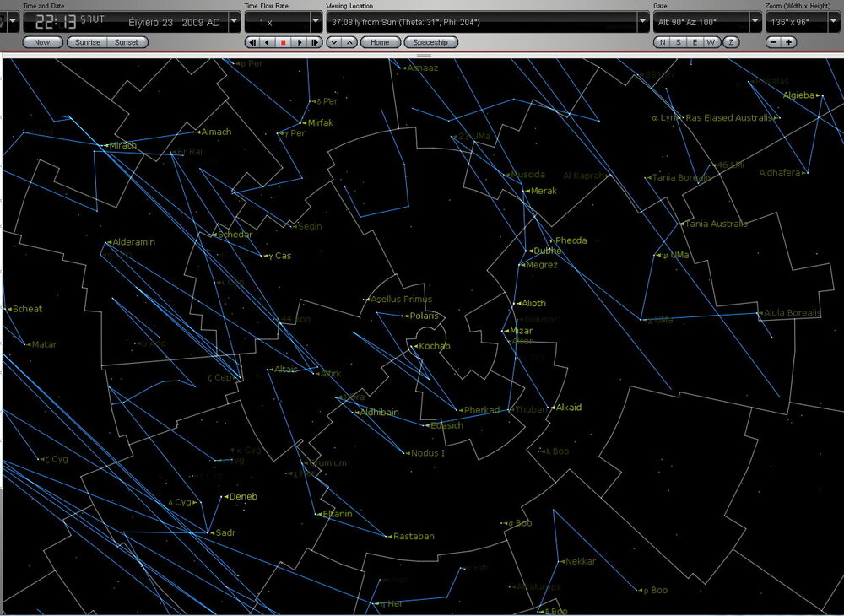Step time forward one increment
844x616 pixels.
315,42
